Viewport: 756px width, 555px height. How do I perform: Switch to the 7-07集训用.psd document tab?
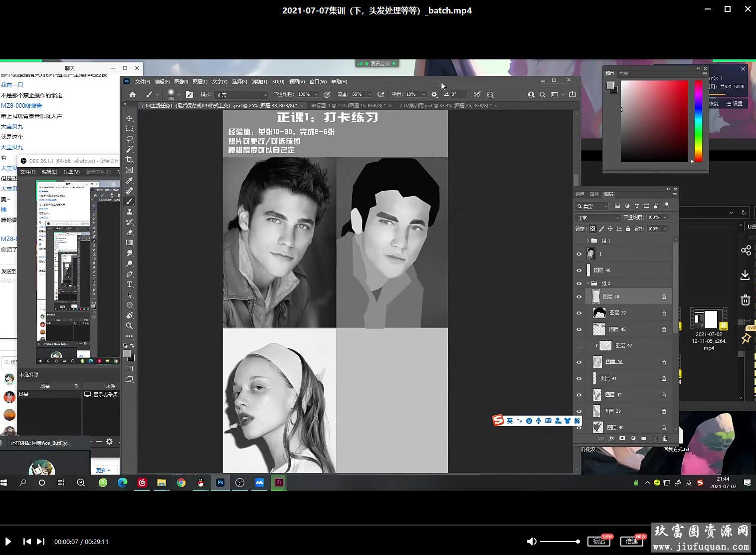[445, 106]
